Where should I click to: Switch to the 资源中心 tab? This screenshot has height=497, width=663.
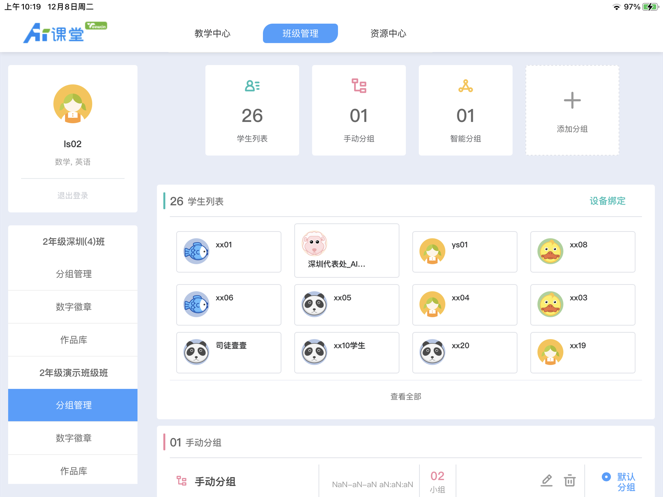pyautogui.click(x=388, y=33)
